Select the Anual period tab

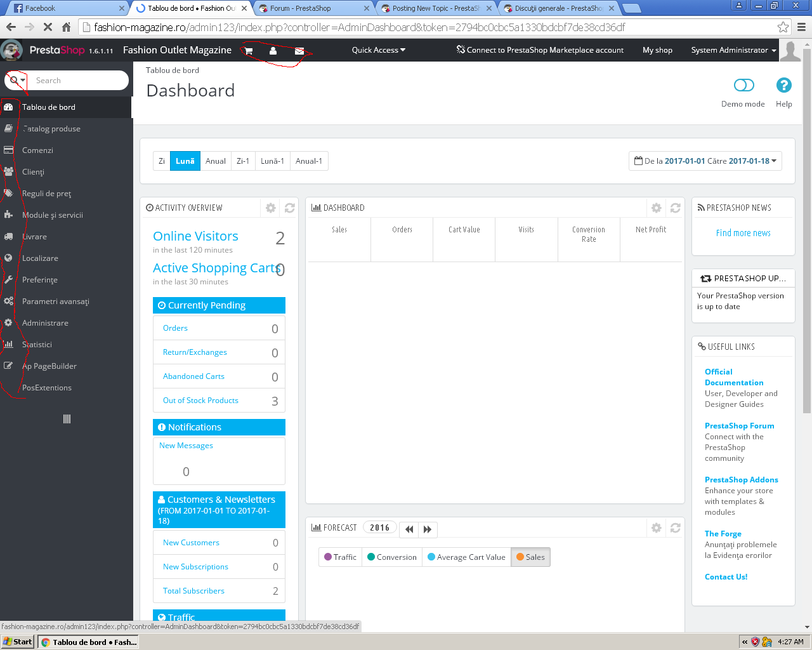[x=216, y=161]
